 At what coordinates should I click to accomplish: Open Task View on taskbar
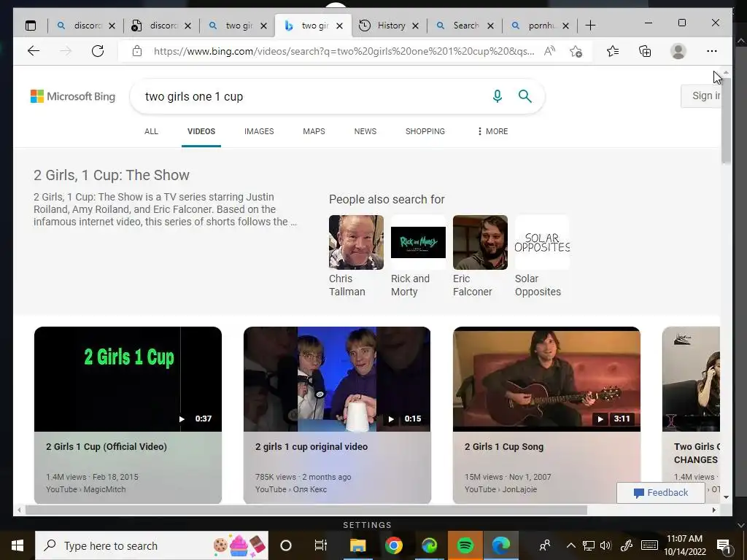(321, 545)
